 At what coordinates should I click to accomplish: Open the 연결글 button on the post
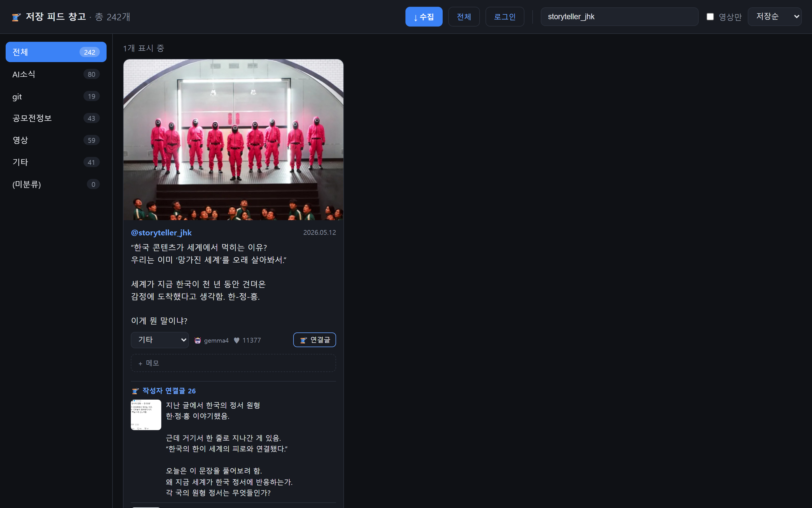pos(314,340)
